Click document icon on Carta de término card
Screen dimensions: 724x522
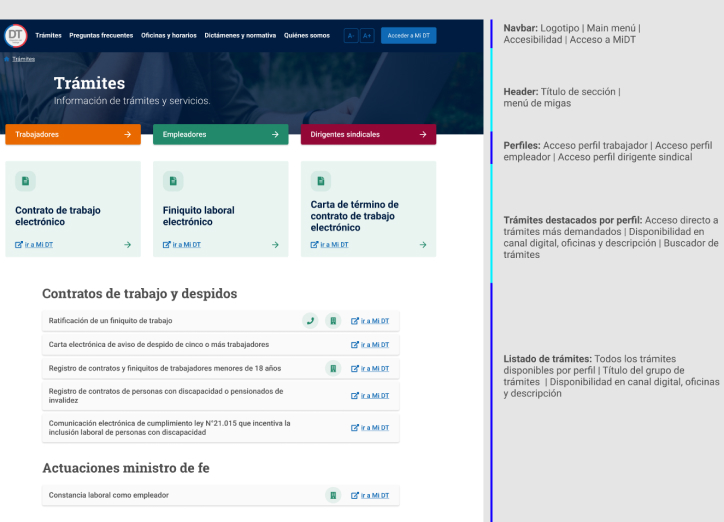pyautogui.click(x=321, y=181)
